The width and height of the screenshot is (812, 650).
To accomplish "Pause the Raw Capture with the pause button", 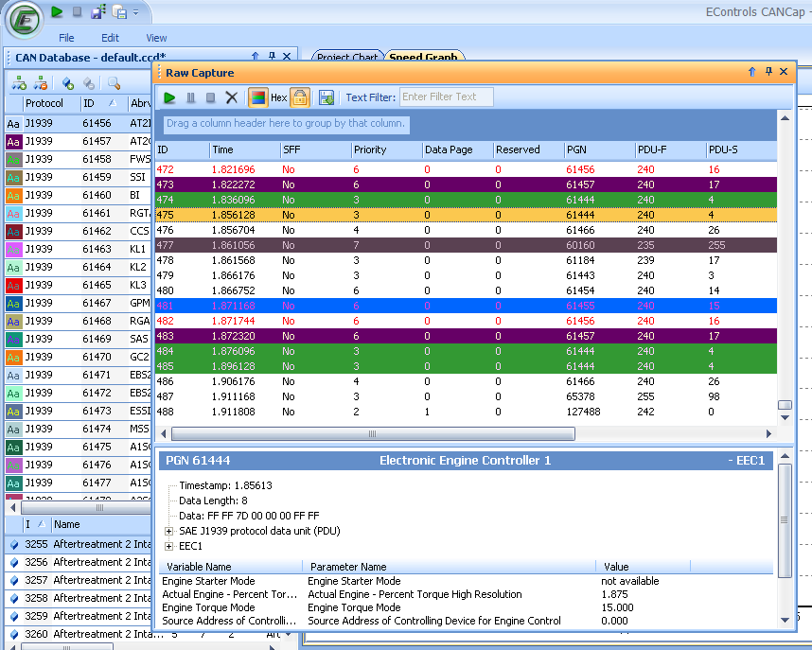I will click(x=190, y=97).
